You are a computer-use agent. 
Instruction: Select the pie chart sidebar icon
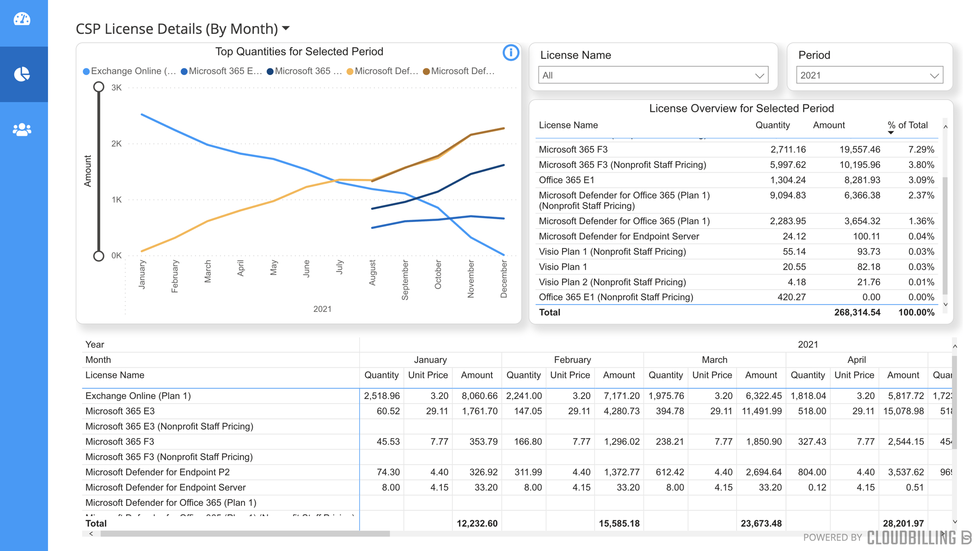(22, 74)
